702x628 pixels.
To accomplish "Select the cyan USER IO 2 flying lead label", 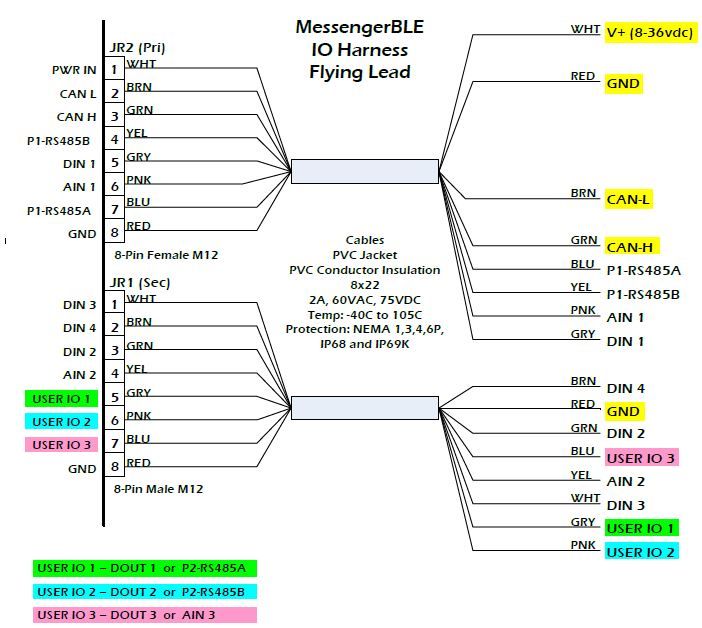I will [642, 551].
